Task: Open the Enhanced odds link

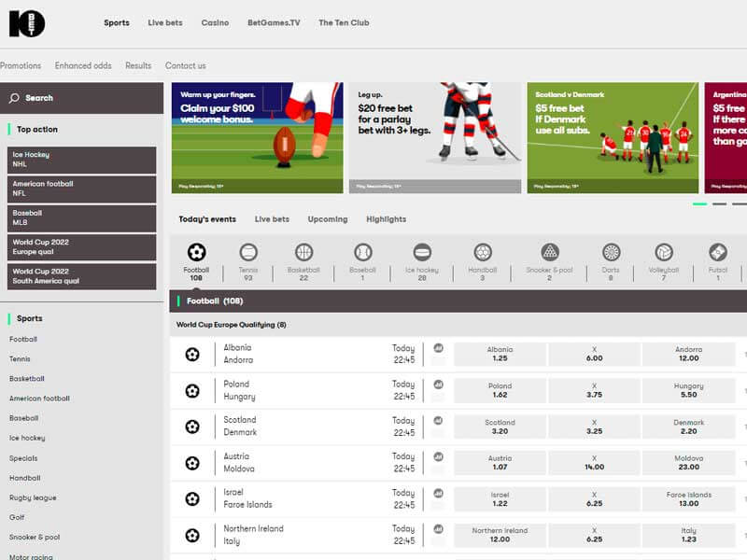Action: click(83, 65)
